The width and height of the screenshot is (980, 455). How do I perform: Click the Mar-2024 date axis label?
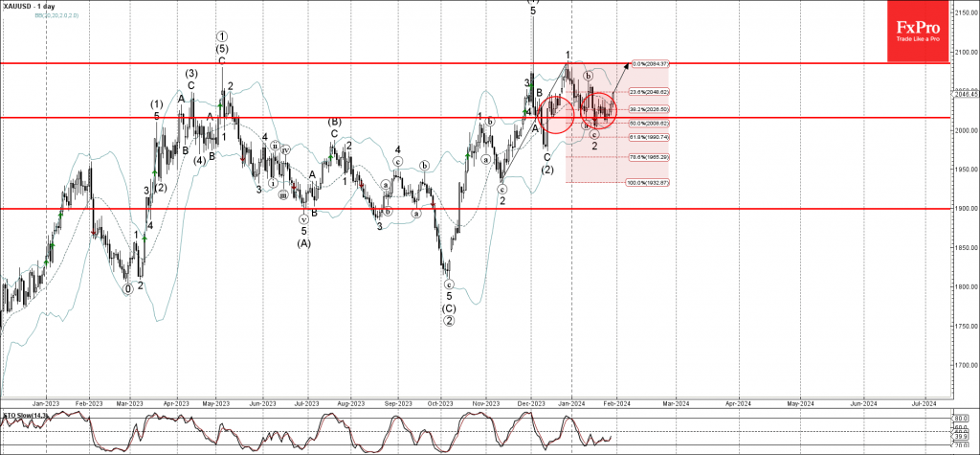click(675, 403)
